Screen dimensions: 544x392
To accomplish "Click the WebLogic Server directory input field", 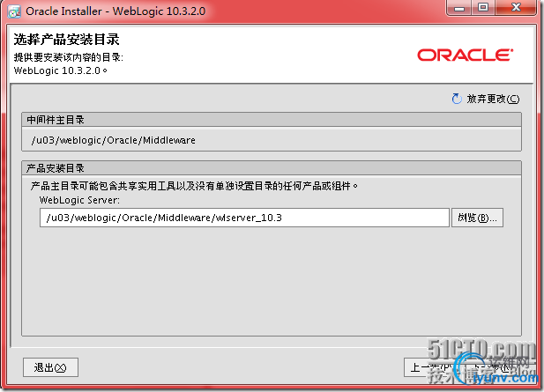I will [x=244, y=218].
